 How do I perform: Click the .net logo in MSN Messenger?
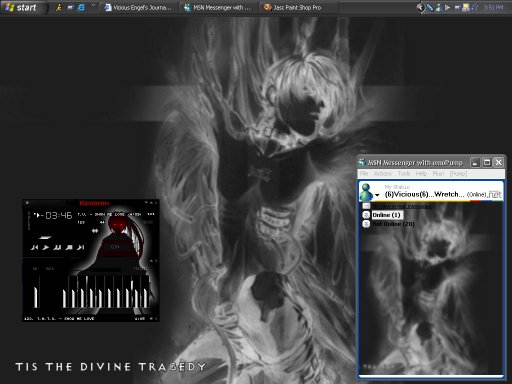(x=495, y=194)
